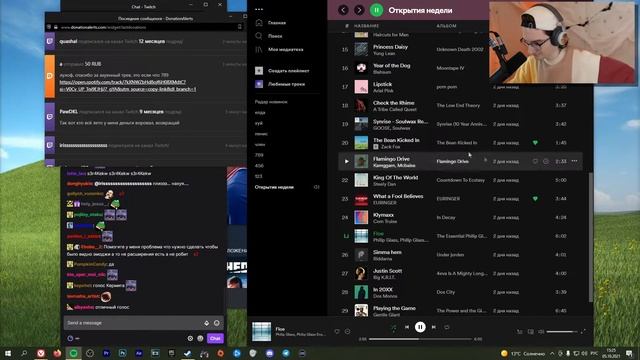Hide current song in player bar
The image size is (640, 360).
tap(347, 331)
